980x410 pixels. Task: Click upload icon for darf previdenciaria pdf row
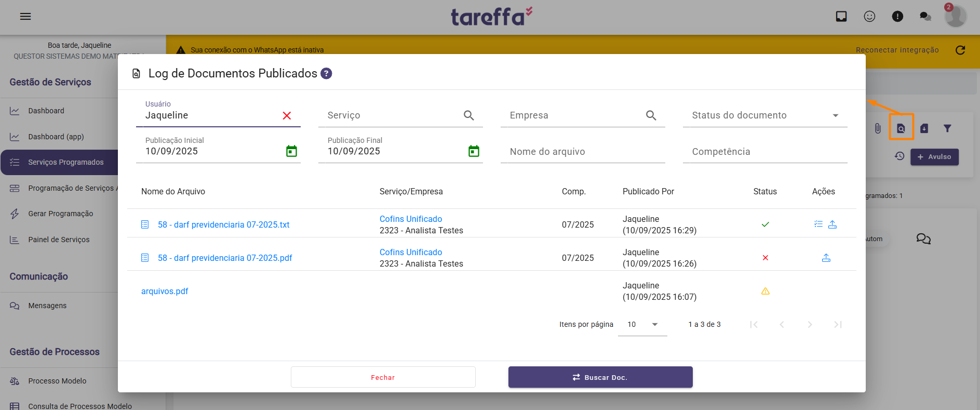tap(826, 258)
